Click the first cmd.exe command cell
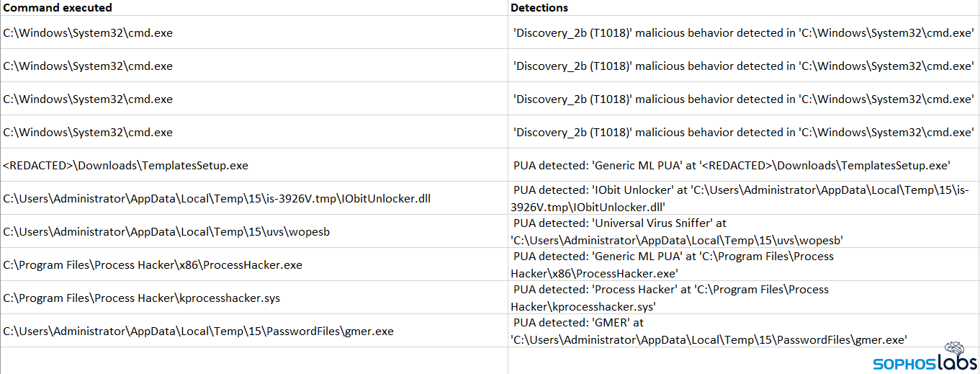The height and width of the screenshot is (374, 980). click(88, 32)
